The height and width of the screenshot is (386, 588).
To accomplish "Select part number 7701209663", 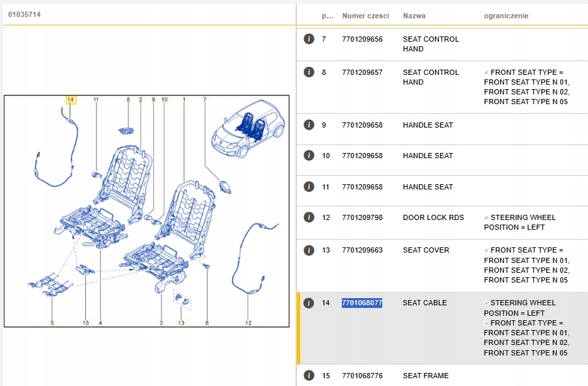I will pos(362,250).
